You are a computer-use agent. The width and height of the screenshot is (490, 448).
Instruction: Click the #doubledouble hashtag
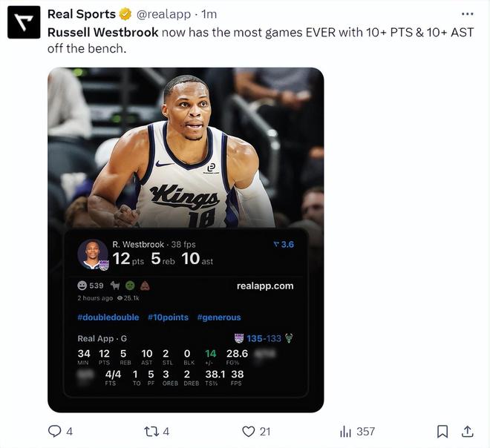tap(108, 317)
